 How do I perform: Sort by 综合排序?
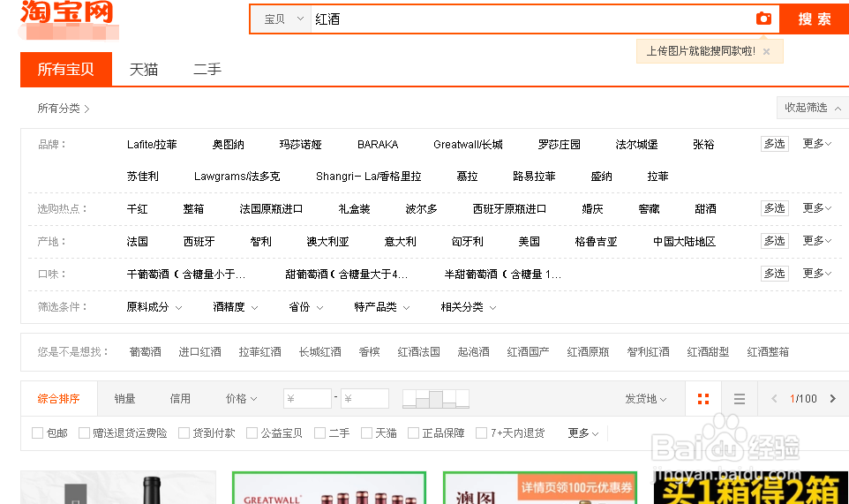(58, 399)
